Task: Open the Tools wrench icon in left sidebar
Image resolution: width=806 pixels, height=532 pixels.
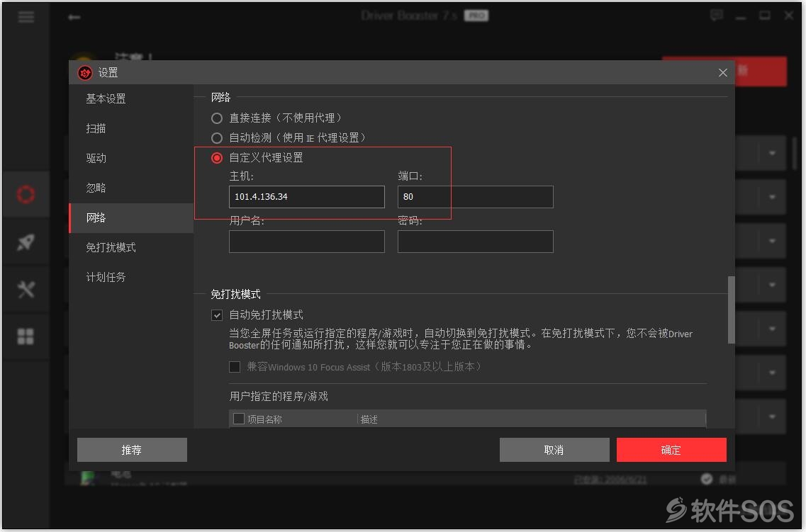Action: click(x=26, y=289)
